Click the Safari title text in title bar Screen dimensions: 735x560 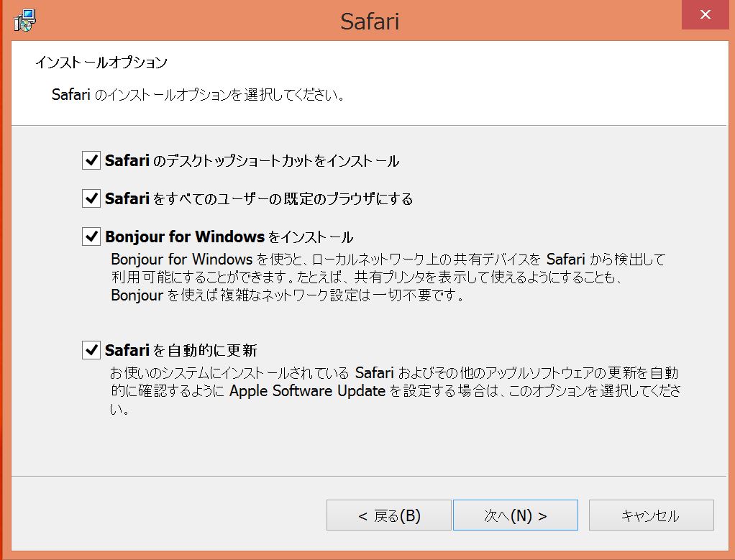tap(369, 21)
